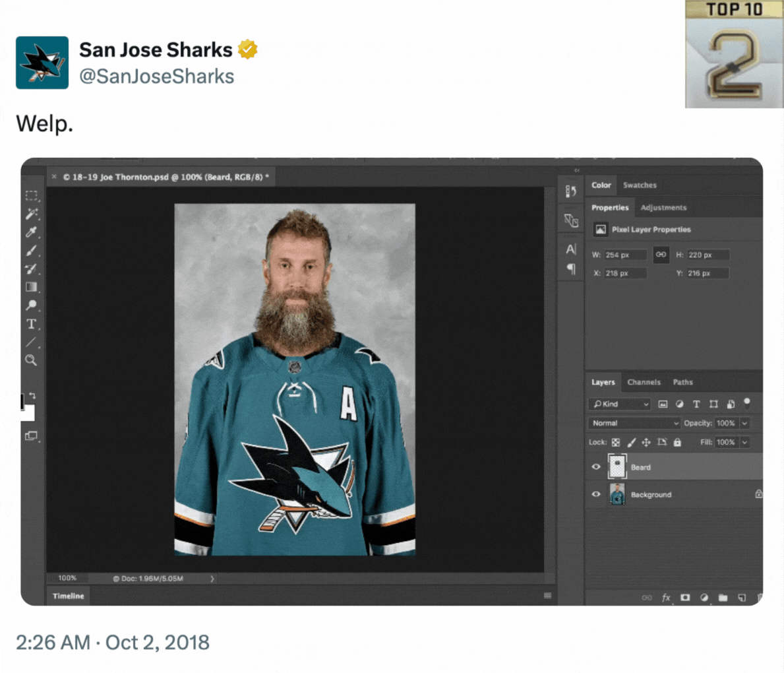Viewport: 784px width, 673px height.
Task: Click the screen mode icon in toolbar
Action: pos(32,436)
